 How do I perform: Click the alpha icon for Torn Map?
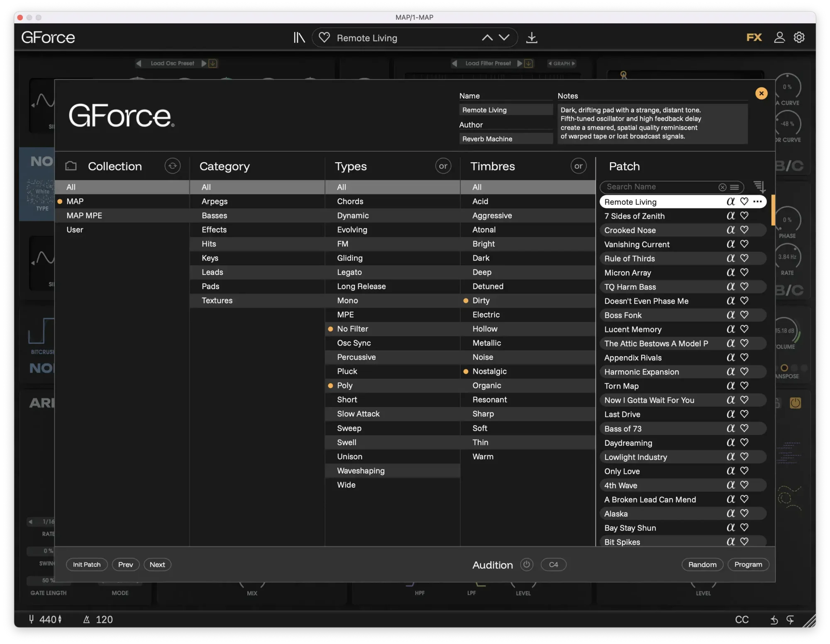pos(731,386)
